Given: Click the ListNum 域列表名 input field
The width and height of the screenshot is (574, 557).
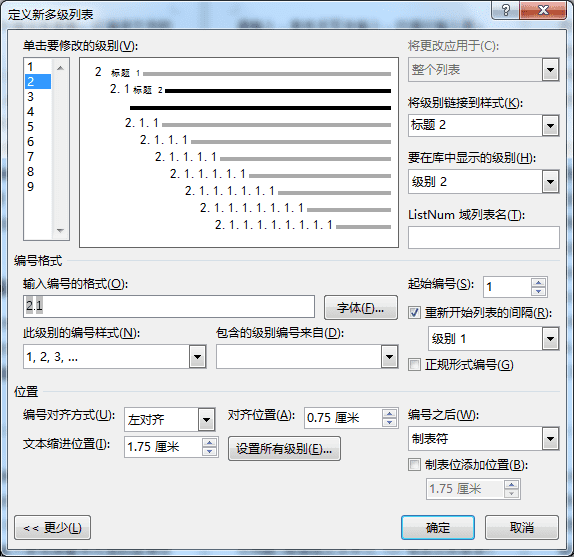Looking at the screenshot, I should (x=484, y=237).
